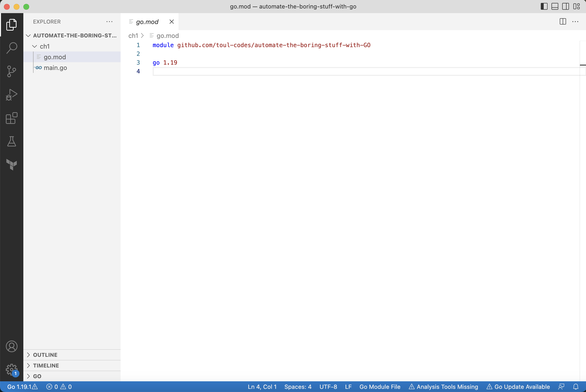Select the go.mod tab
586x392 pixels.
click(147, 21)
